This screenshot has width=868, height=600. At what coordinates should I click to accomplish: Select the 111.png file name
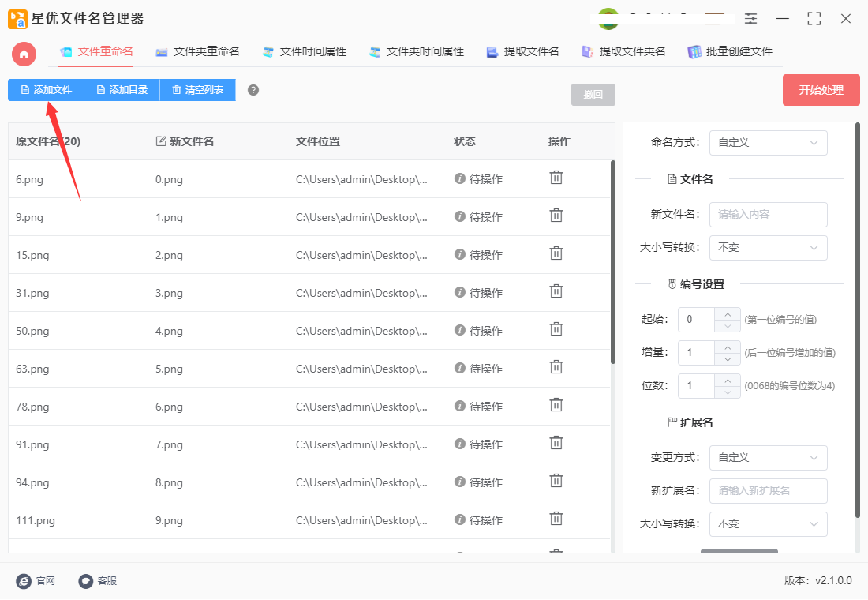click(36, 521)
